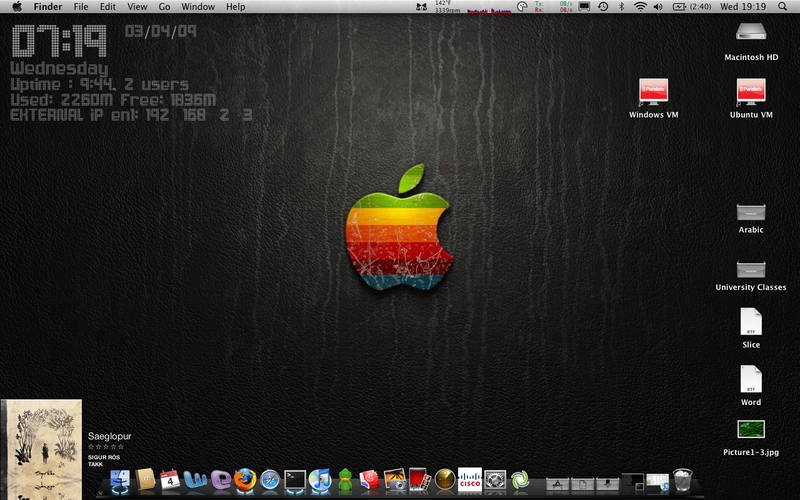Launch the green swirl app in Dock
The image size is (800, 500).
point(520,481)
